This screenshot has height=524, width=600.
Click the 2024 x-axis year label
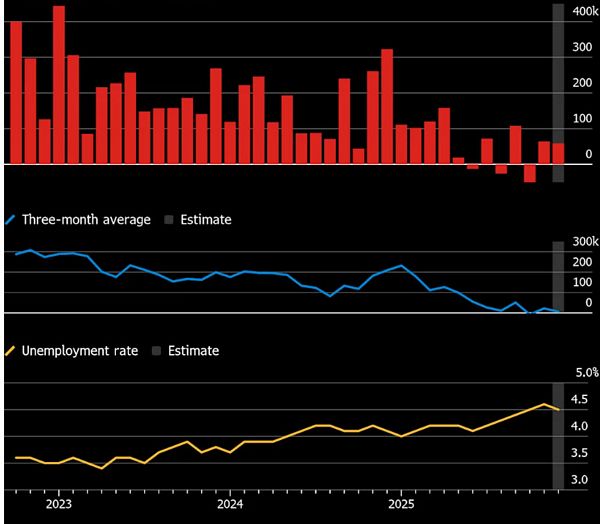click(230, 506)
